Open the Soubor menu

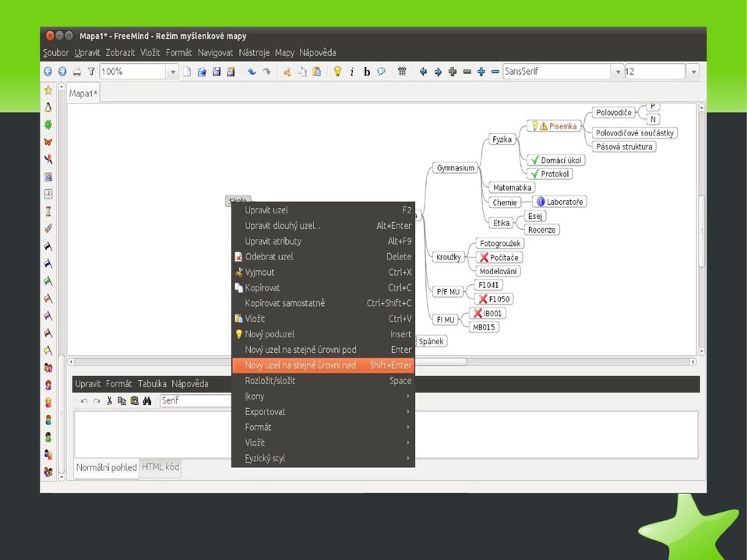[56, 52]
